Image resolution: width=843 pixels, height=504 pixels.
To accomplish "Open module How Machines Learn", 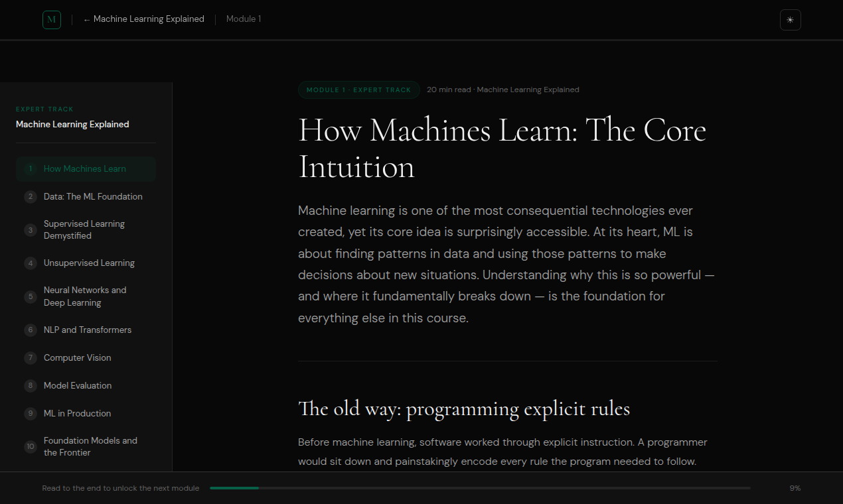I will click(x=86, y=169).
